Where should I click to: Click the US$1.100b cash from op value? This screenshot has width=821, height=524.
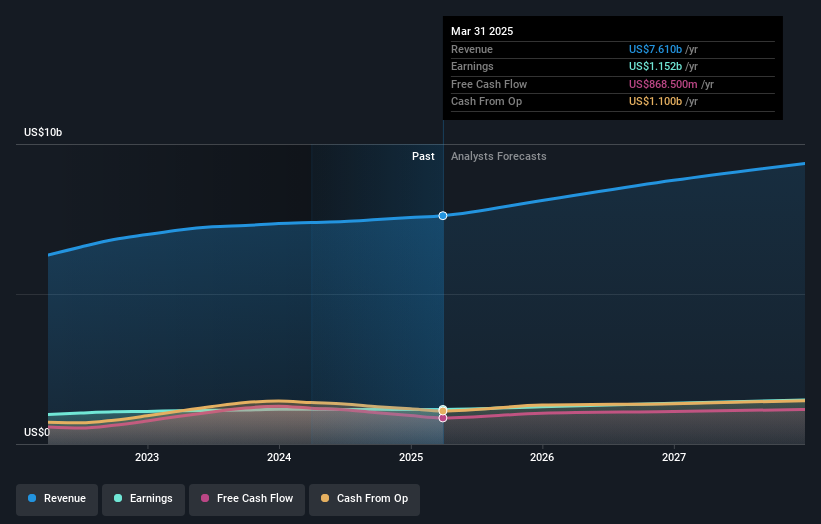click(655, 102)
